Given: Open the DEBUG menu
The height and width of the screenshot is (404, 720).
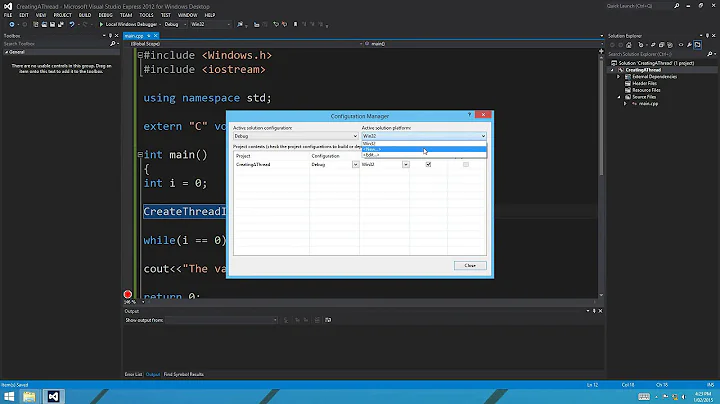Looking at the screenshot, I should coord(106,15).
